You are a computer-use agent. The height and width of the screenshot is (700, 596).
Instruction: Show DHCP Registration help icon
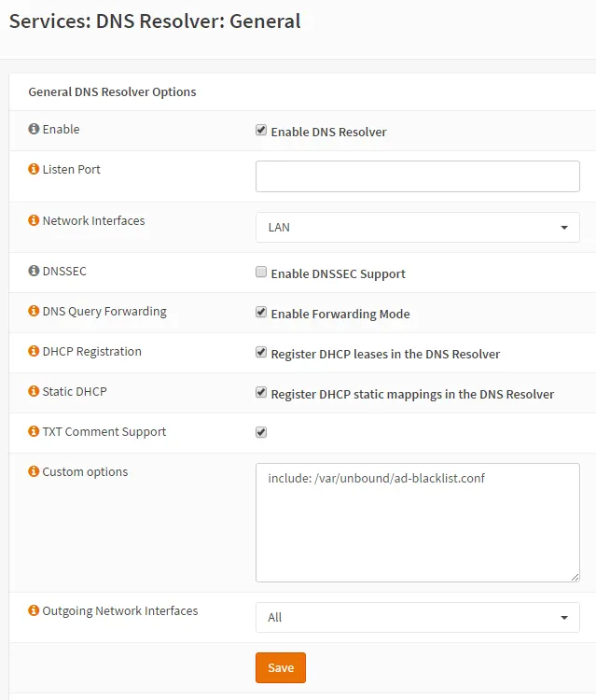[34, 351]
